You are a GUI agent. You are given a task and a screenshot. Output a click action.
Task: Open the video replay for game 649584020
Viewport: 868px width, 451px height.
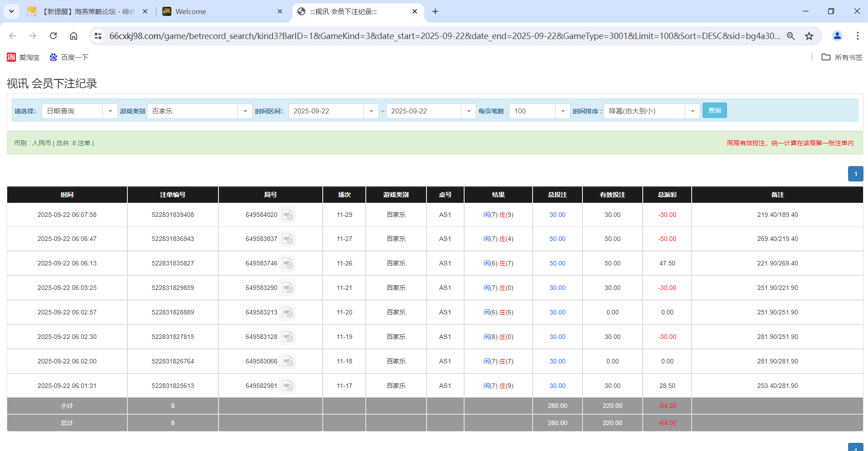[288, 215]
